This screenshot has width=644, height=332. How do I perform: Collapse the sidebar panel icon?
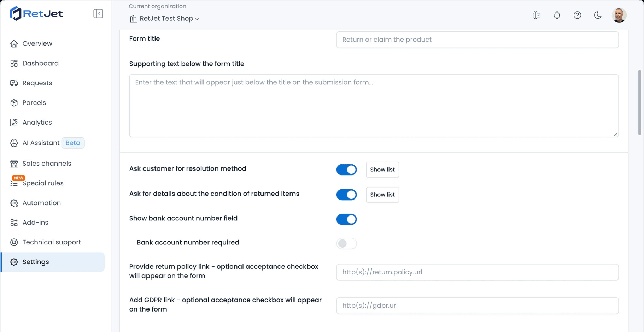click(98, 13)
